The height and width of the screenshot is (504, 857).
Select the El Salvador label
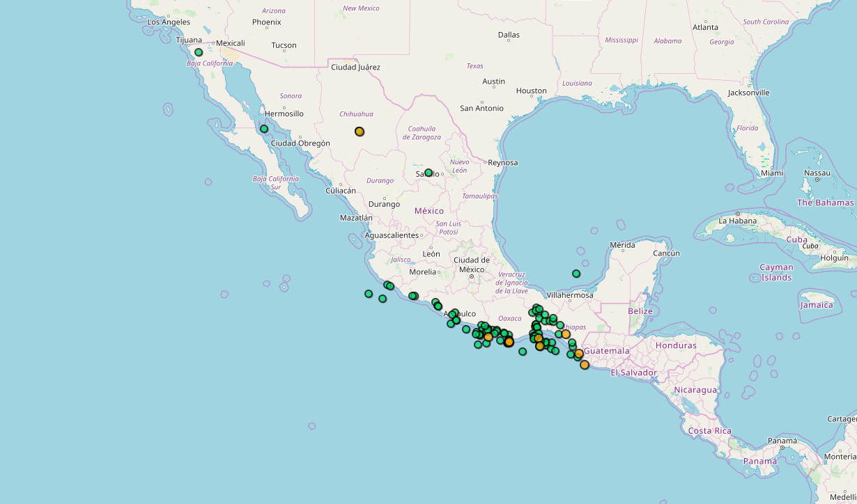(x=633, y=372)
